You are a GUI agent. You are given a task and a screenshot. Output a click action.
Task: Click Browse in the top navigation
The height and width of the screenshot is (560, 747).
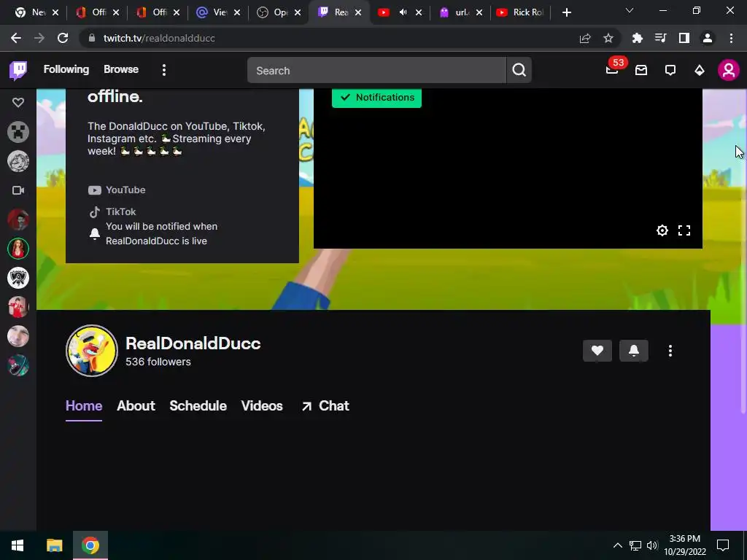(121, 69)
